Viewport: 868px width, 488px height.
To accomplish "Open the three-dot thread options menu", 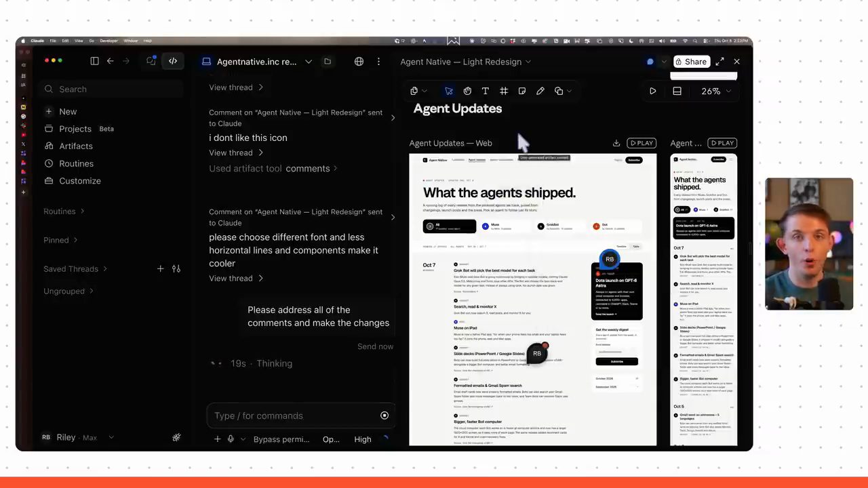I will (378, 62).
